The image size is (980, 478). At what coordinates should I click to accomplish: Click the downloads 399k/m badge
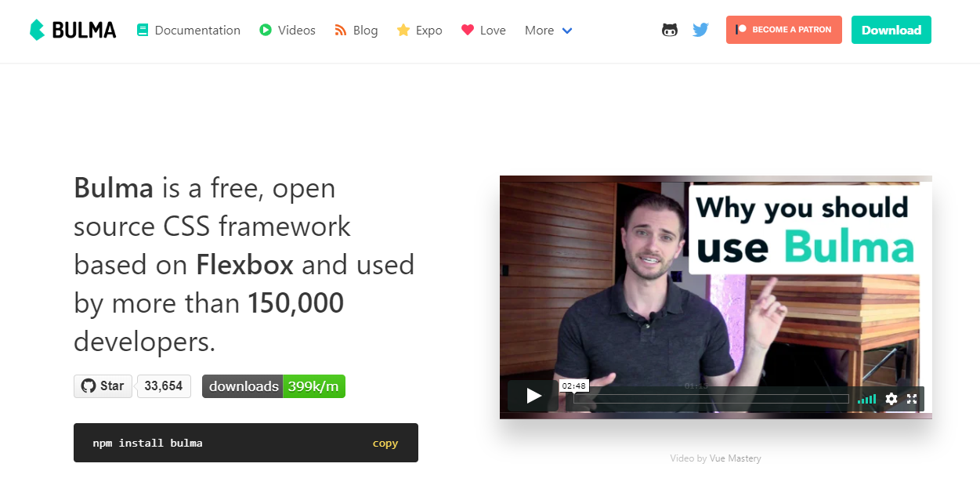273,386
